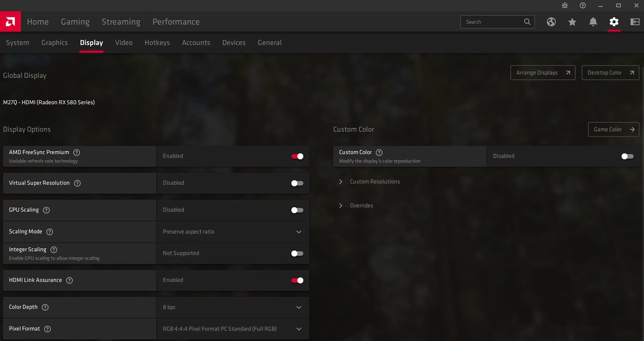
Task: Open the Streaming menu
Action: tap(121, 22)
